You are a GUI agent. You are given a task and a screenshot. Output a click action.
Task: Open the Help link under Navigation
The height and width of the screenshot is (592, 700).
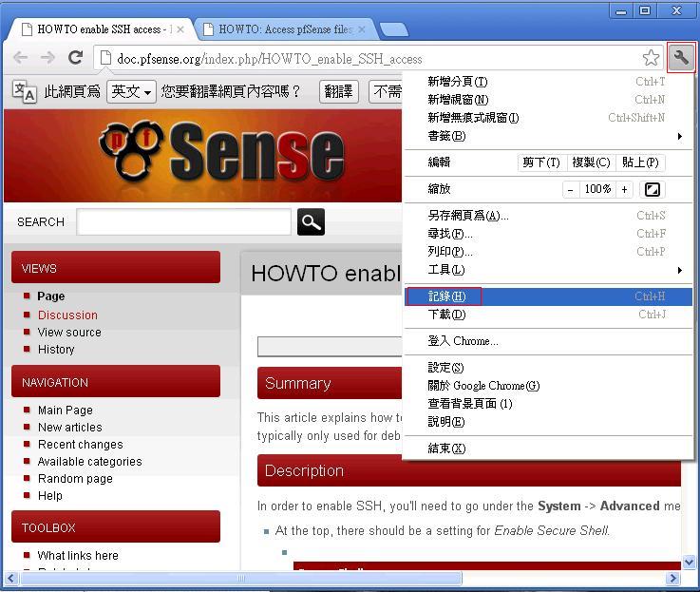tap(50, 495)
